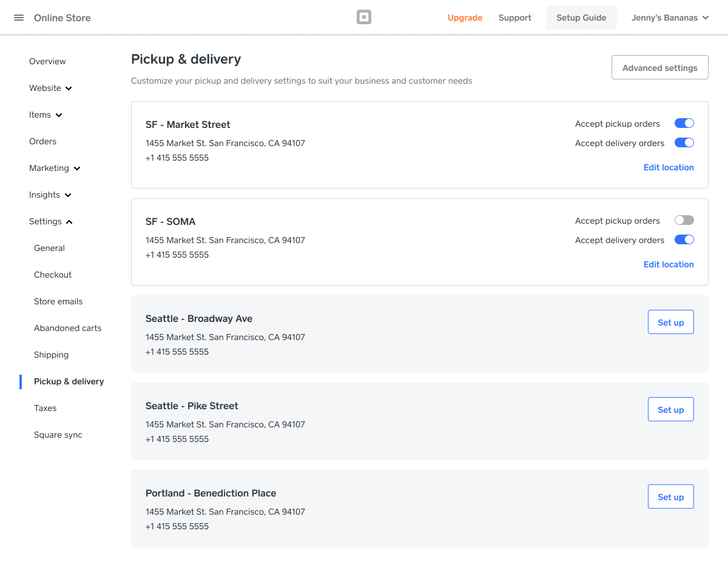Click the Upgrade link
728x565 pixels.
[x=465, y=18]
